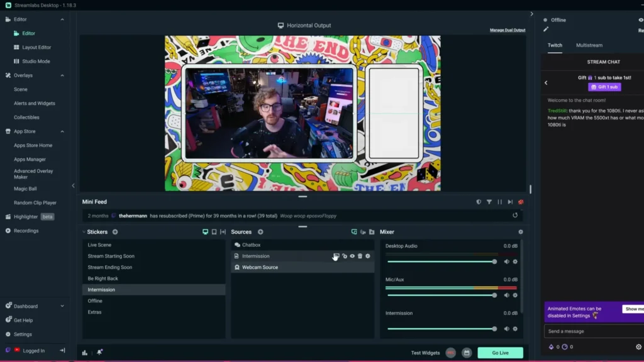
Task: Click the Go Live button
Action: point(500,353)
